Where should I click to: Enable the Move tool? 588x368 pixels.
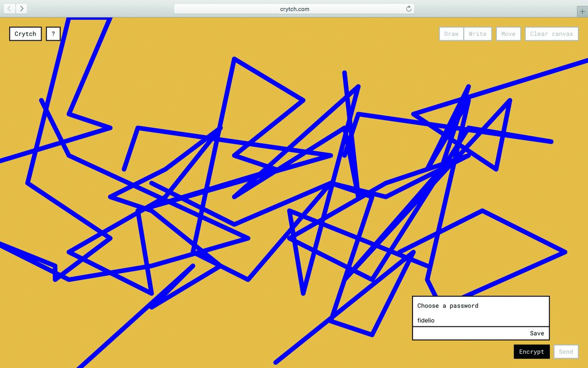(x=508, y=34)
